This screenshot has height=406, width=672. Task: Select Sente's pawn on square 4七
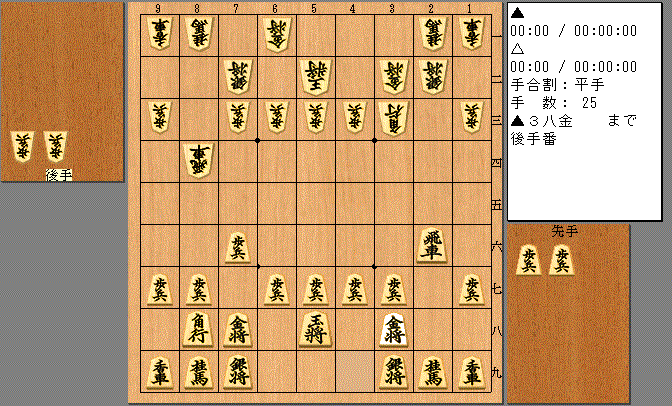[354, 290]
